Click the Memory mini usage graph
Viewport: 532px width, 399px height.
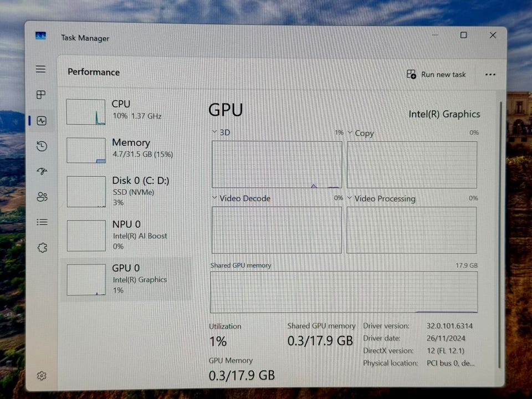coord(86,150)
